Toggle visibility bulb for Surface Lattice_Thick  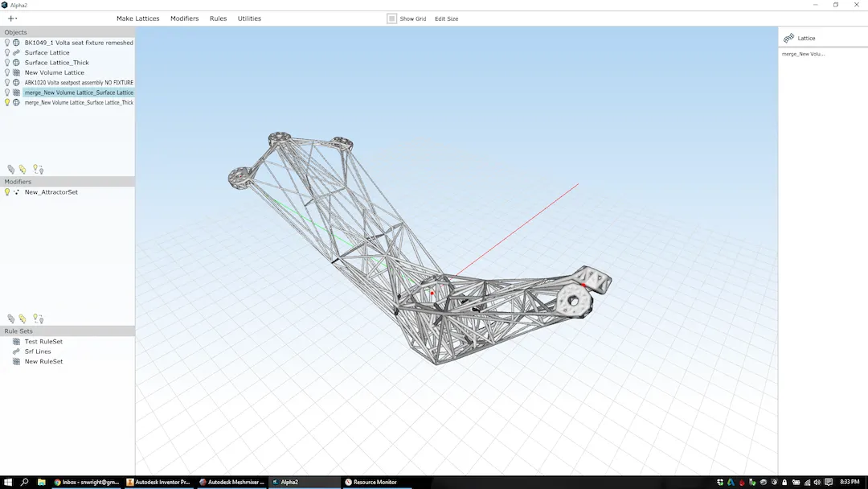(7, 63)
